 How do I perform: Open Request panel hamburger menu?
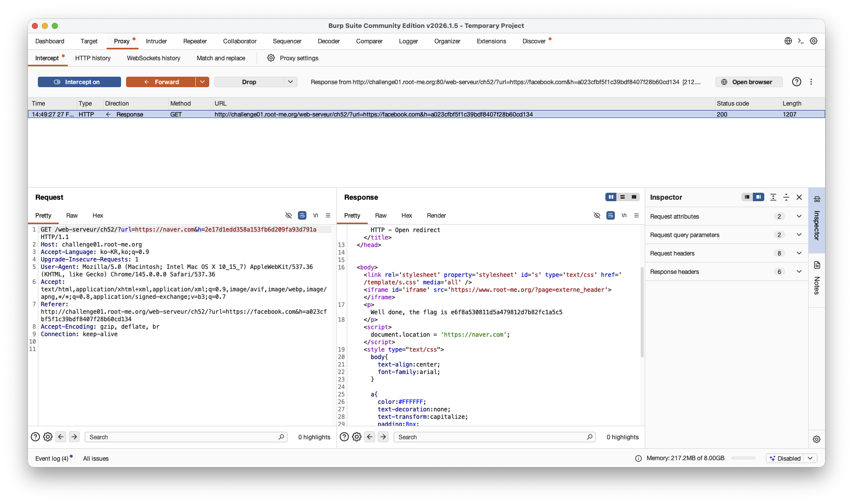328,215
